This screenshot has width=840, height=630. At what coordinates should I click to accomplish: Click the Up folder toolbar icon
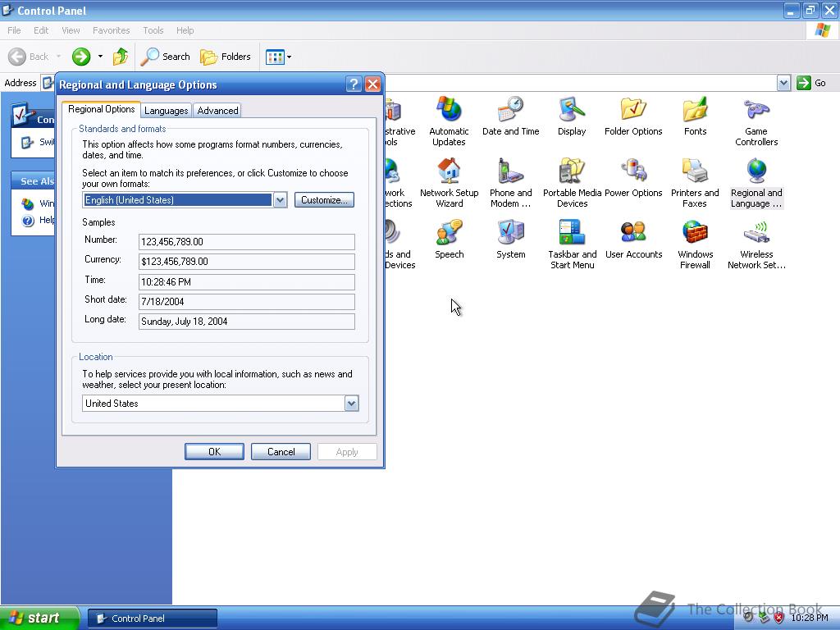click(x=121, y=57)
